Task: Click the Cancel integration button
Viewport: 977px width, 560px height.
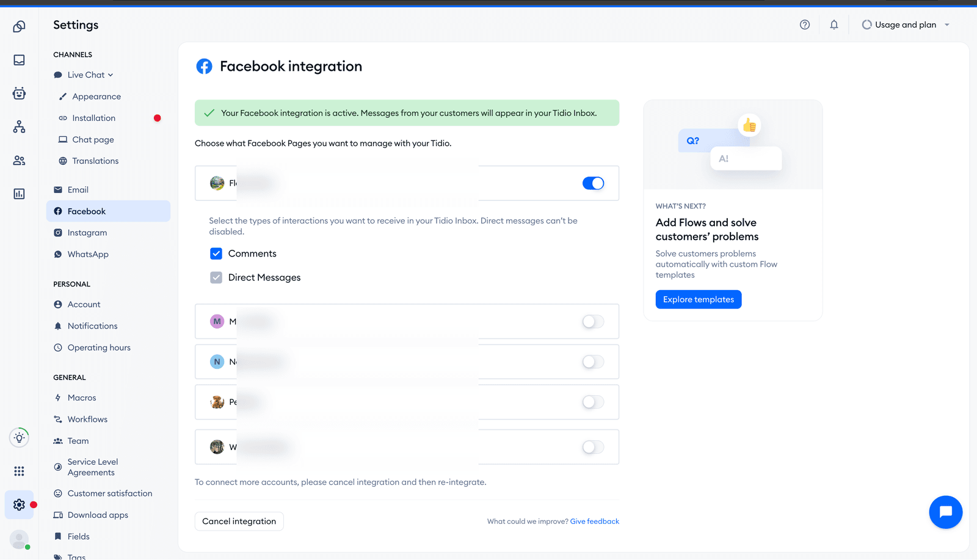Action: pos(239,522)
